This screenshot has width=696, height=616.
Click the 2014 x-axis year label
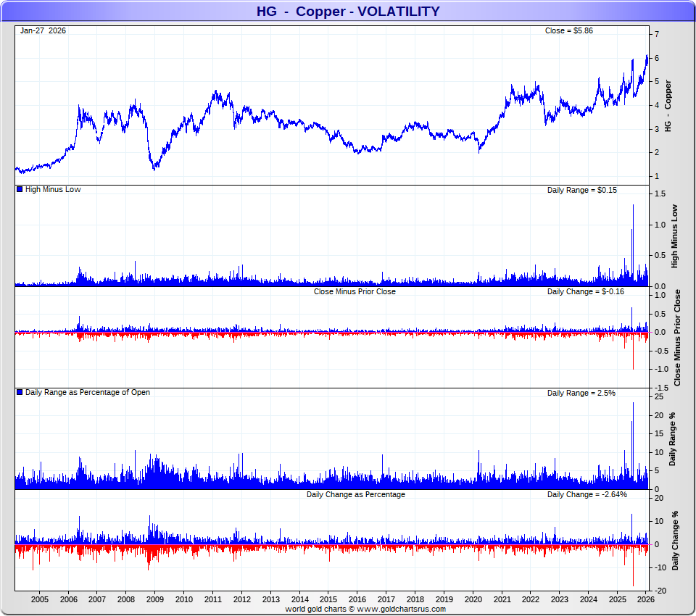299,599
